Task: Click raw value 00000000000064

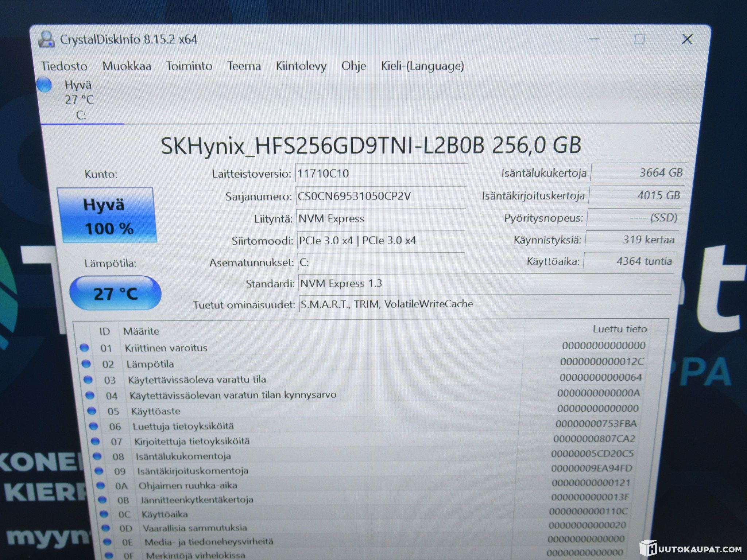Action: click(601, 377)
